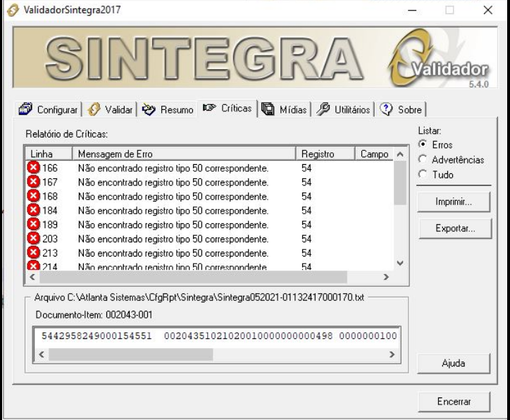Click the Imprimir... button
This screenshot has width=510, height=420.
(454, 202)
